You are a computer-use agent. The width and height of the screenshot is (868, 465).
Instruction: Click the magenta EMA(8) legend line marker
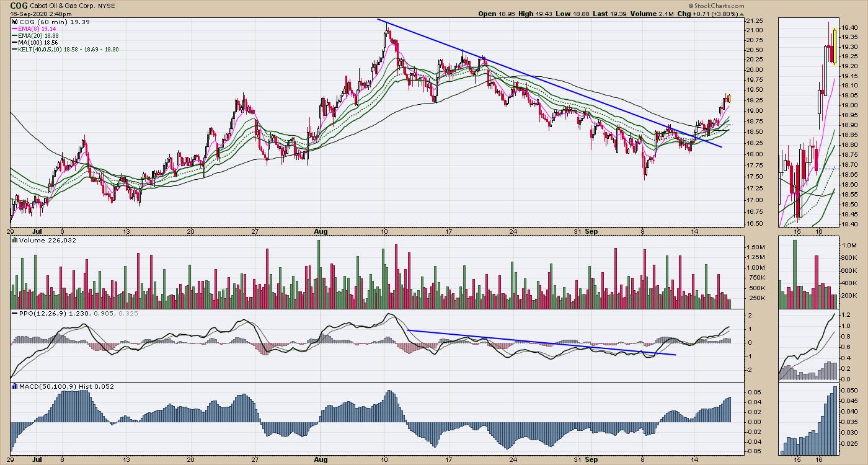pos(15,29)
